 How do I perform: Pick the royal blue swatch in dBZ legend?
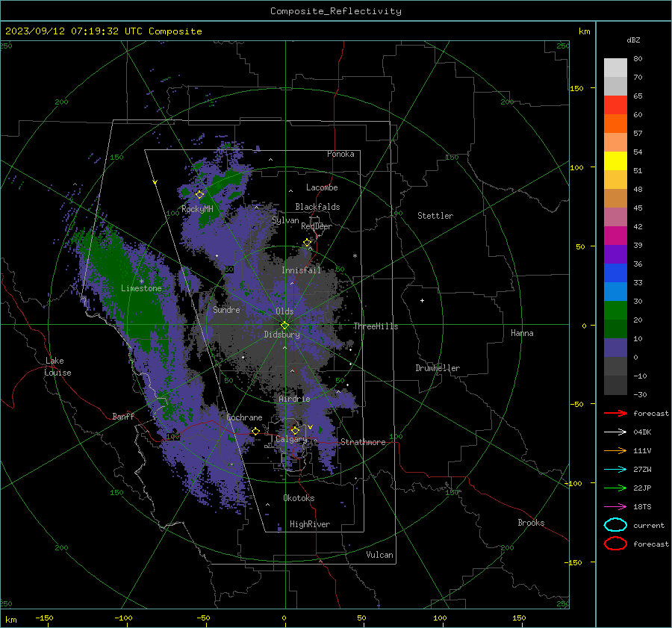615,273
